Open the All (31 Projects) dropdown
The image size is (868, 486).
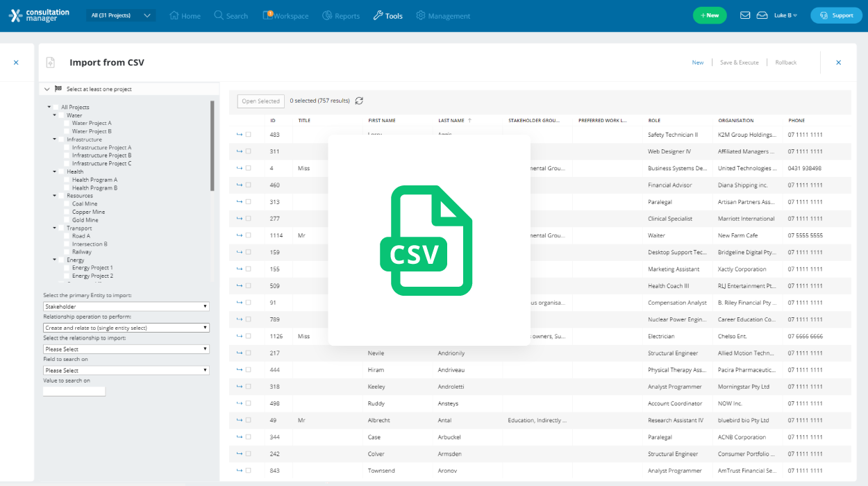[122, 15]
